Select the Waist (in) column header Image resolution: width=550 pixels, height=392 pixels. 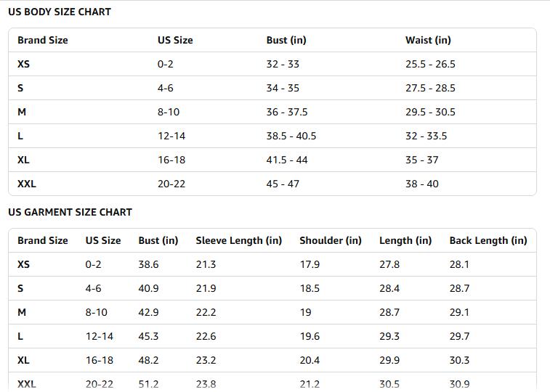(428, 40)
